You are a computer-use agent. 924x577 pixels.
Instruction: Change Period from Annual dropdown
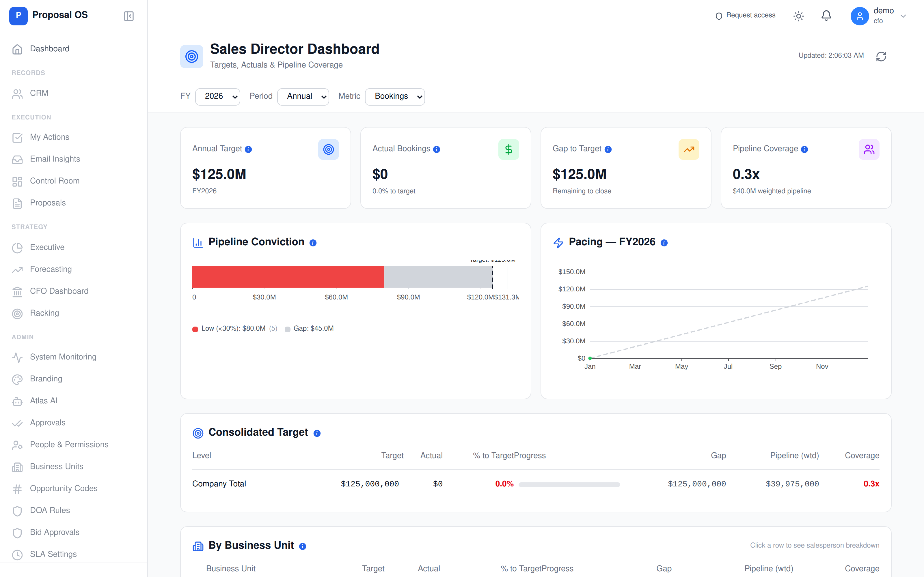(303, 97)
